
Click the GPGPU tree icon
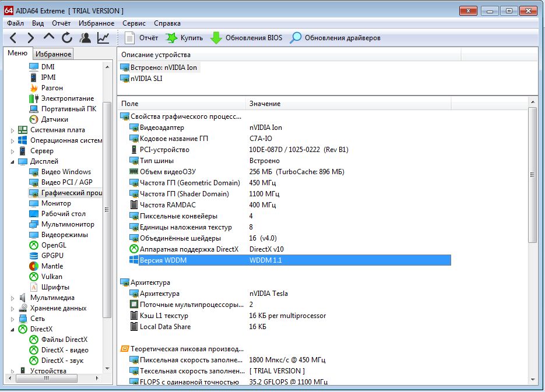click(34, 256)
